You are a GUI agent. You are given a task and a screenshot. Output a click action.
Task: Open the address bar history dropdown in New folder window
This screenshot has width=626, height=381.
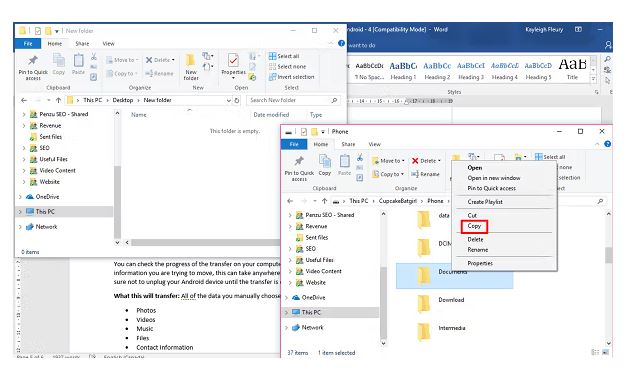[229, 100]
